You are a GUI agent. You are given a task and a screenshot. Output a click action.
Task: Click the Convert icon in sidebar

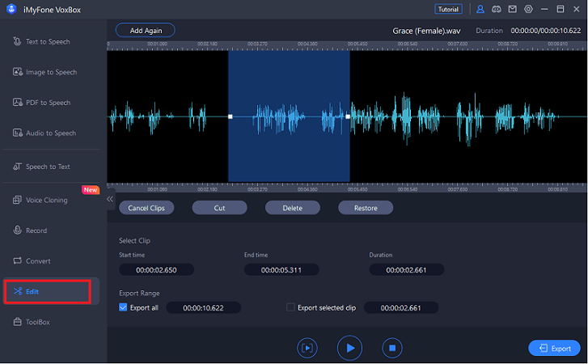click(17, 260)
